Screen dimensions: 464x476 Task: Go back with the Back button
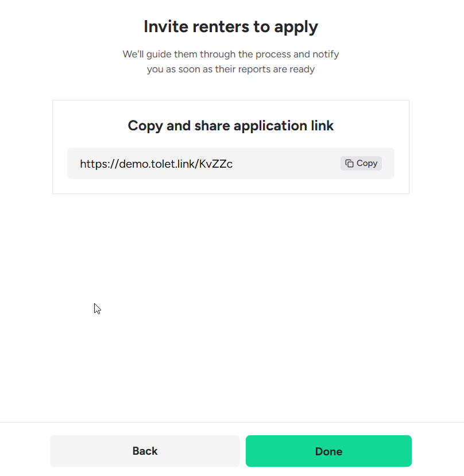click(145, 451)
